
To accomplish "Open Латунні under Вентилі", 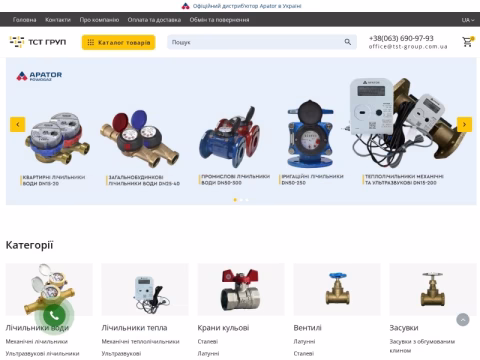I will tap(304, 342).
